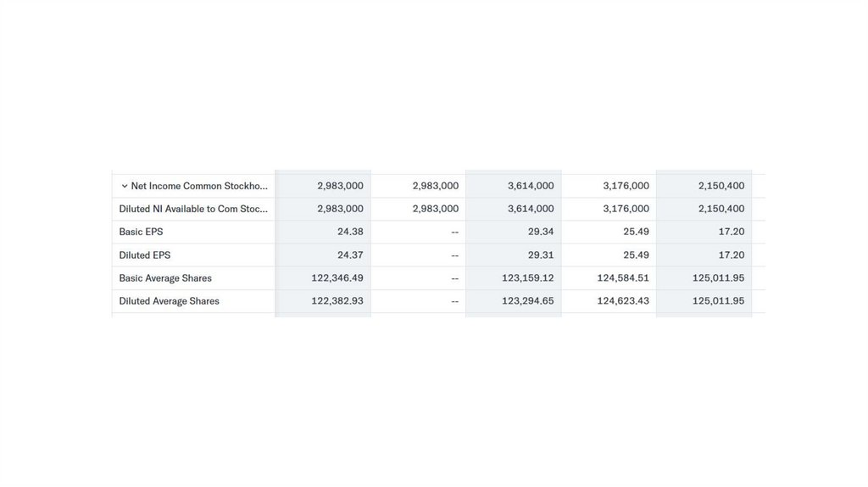Click 17.20 in the Diluted EPS row
The width and height of the screenshot is (868, 487).
(x=731, y=255)
